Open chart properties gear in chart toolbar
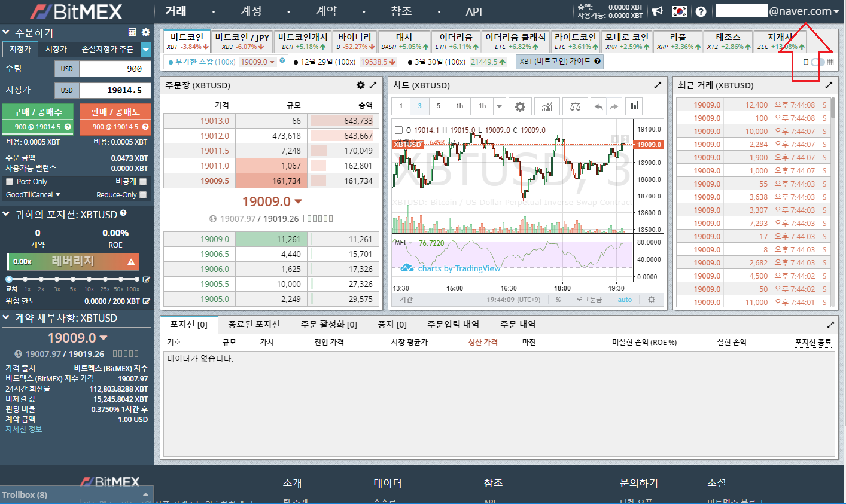Image resolution: width=846 pixels, height=504 pixels. (520, 106)
